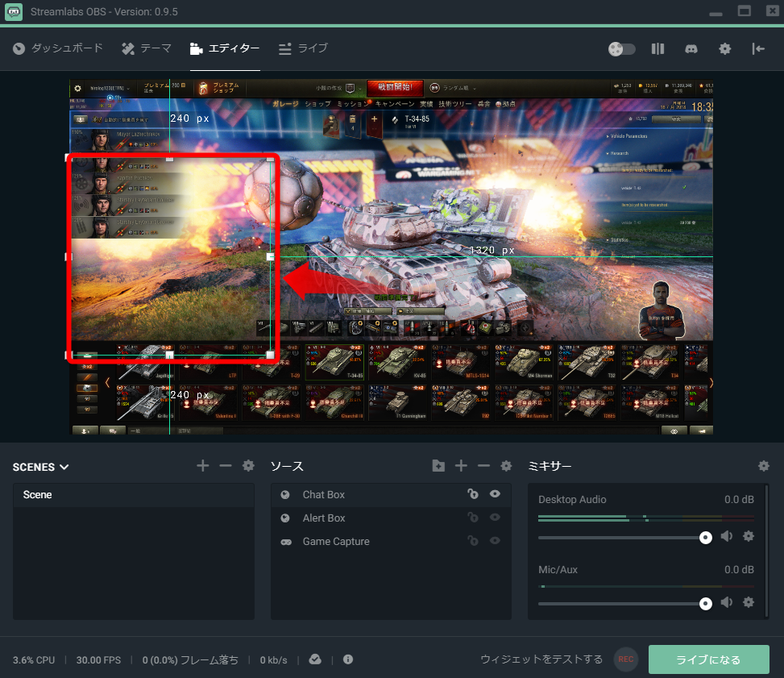Toggle Game Capture visibility eye

[x=495, y=541]
